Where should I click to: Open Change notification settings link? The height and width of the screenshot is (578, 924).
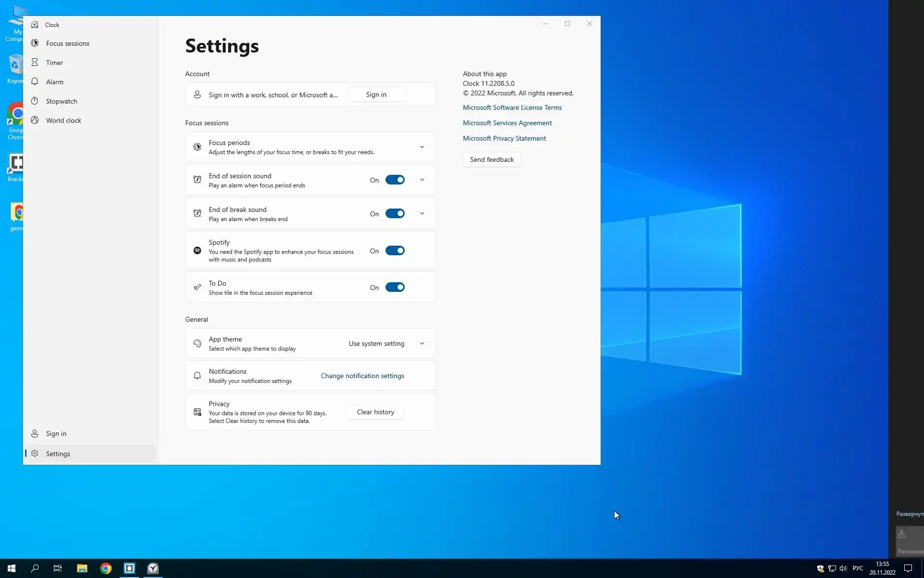point(362,376)
